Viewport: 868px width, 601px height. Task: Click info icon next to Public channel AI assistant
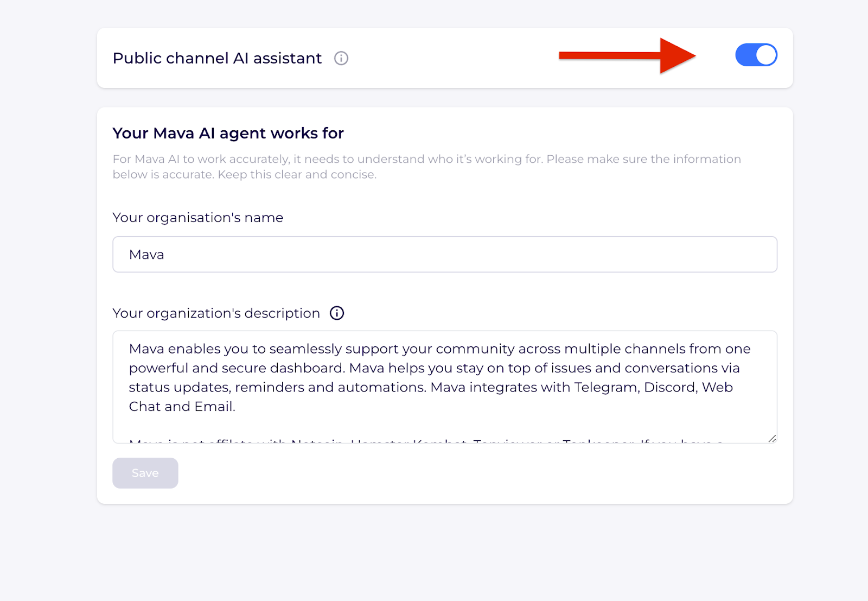coord(341,58)
